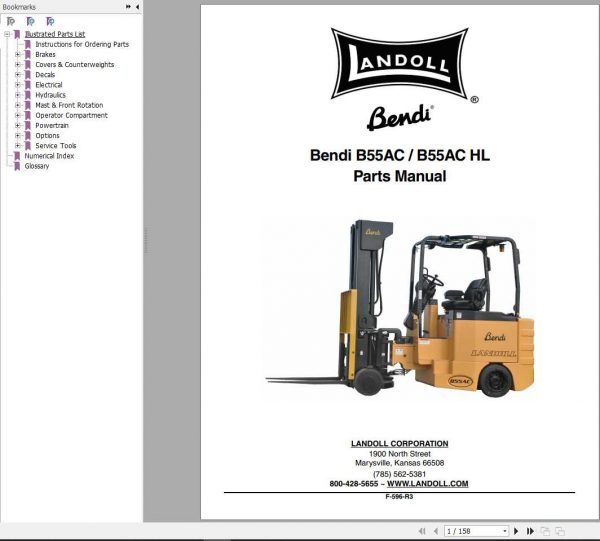600x541 pixels.
Task: Click the next view icon in the bottom bar
Action: (560, 531)
